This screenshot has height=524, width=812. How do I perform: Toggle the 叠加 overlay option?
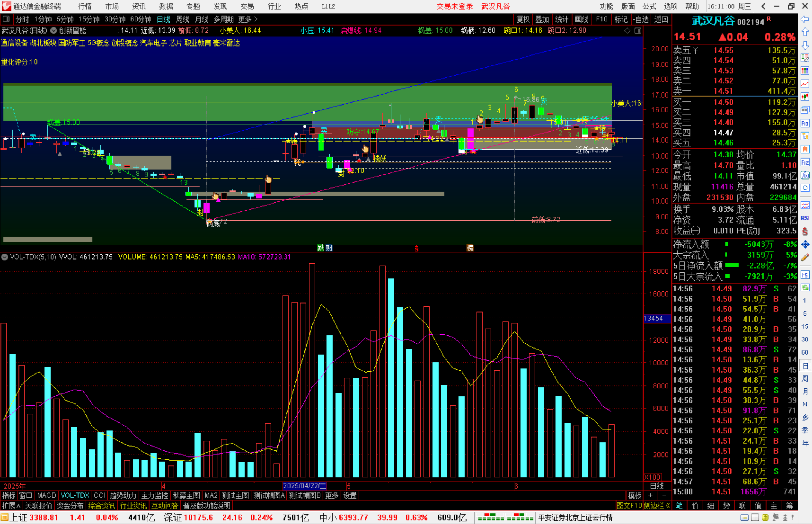(x=542, y=19)
